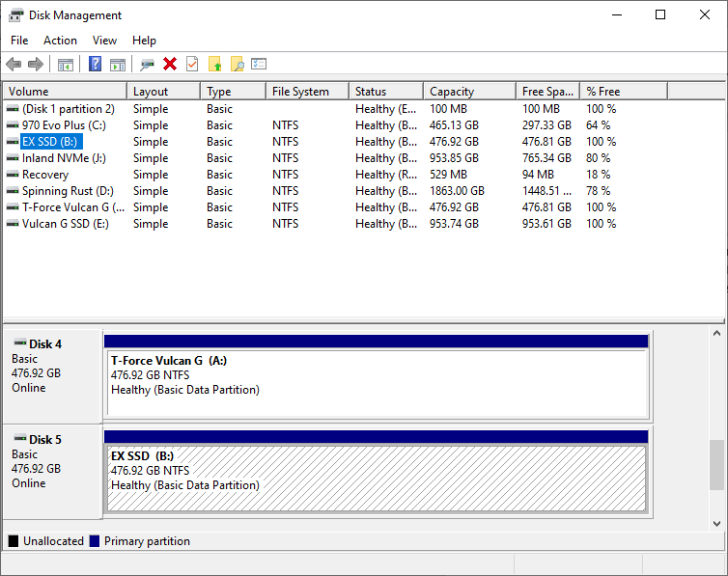Select the T-Force Vulcan G volume list row

(336, 207)
